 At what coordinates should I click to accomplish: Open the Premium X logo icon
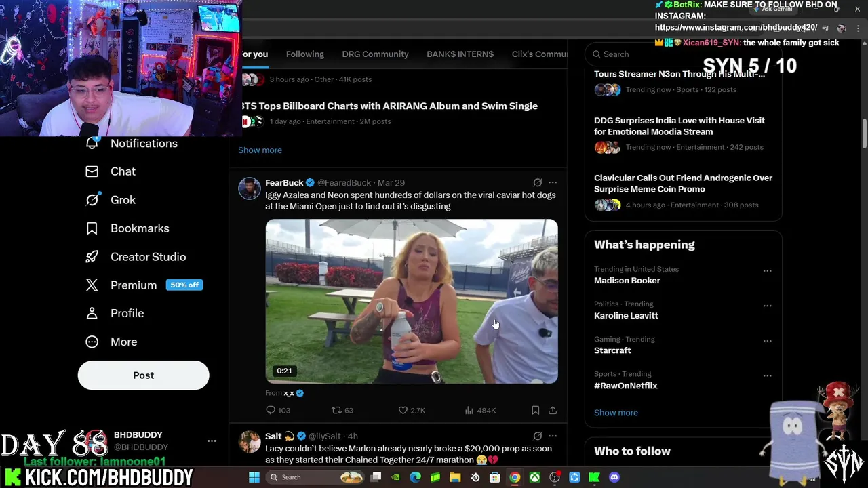(x=92, y=285)
